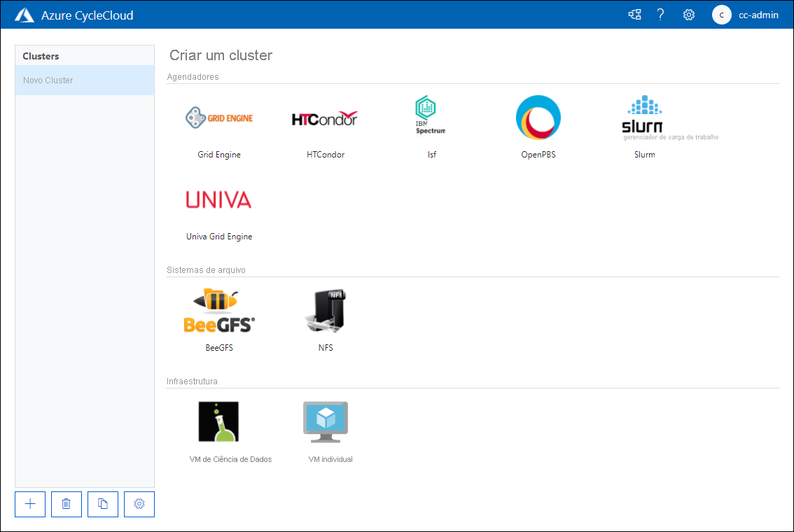Select the Grid Engine scheduler
The width and height of the screenshot is (794, 532).
tap(219, 117)
